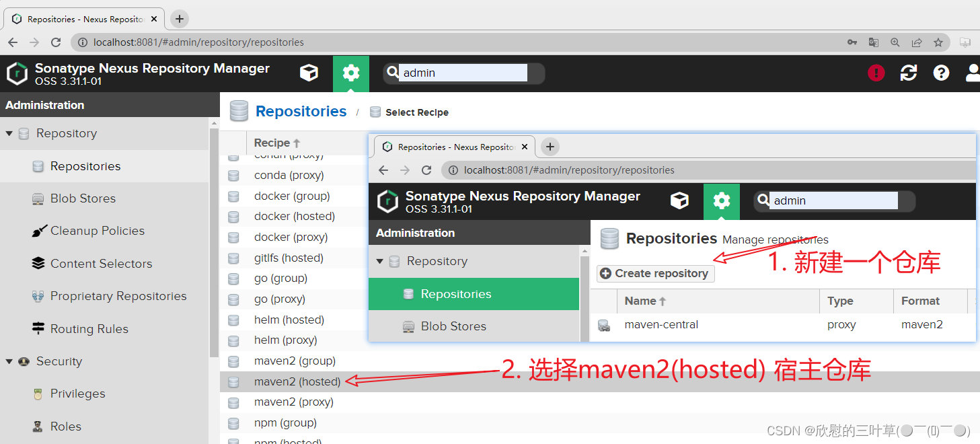The height and width of the screenshot is (444, 980).
Task: Open Administration gear in main header
Action: 351,73
